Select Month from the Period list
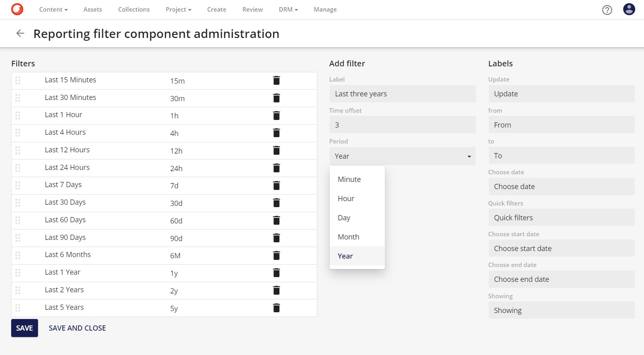Viewport: 644px width, 355px height. (x=357, y=237)
